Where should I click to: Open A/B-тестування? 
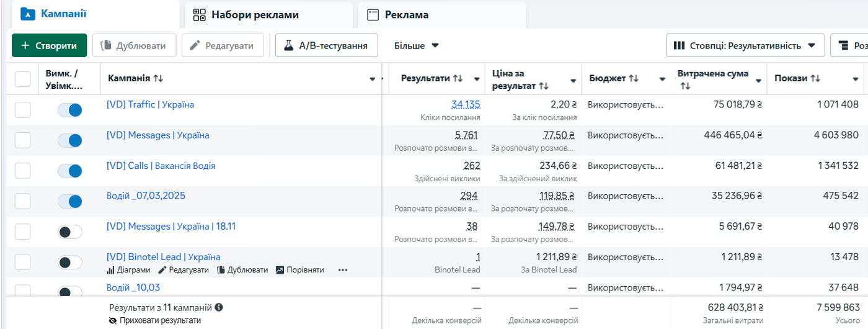327,45
